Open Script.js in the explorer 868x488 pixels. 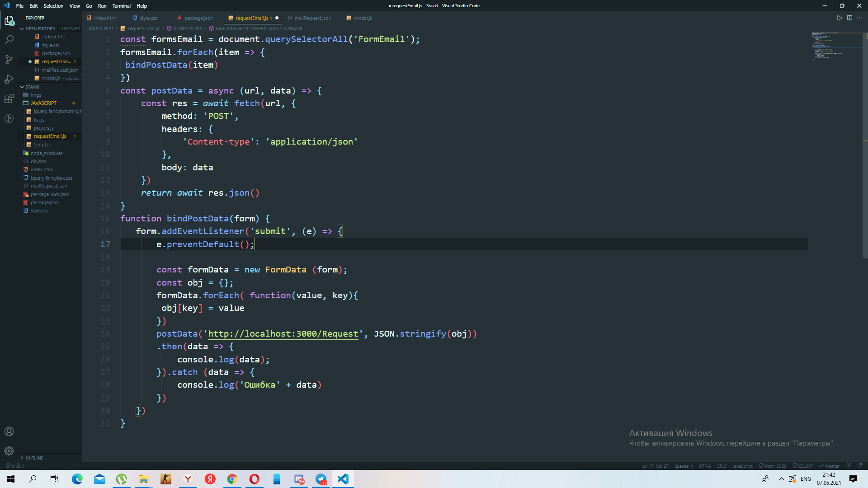point(42,145)
